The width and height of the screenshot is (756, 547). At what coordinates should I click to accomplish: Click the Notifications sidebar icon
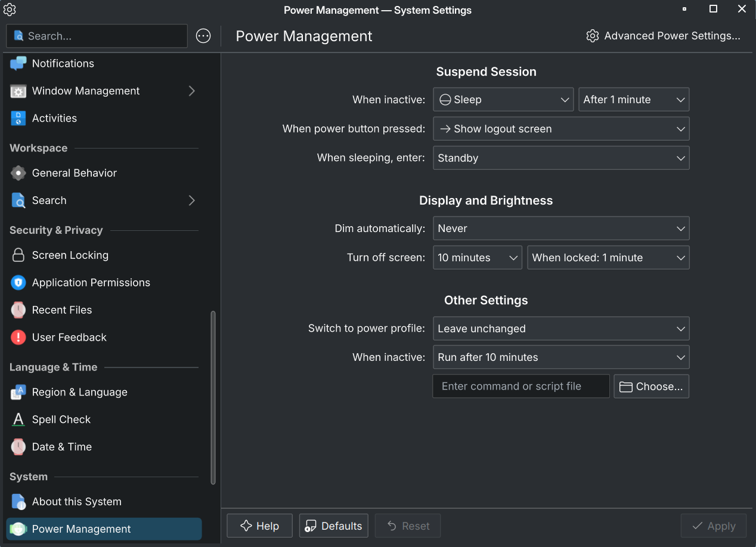pos(18,63)
